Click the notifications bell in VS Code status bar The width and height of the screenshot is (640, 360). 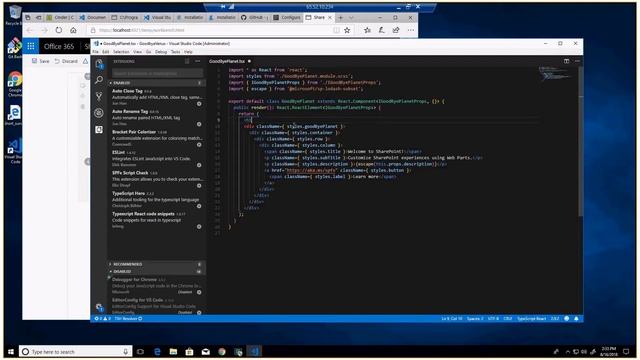coord(576,318)
